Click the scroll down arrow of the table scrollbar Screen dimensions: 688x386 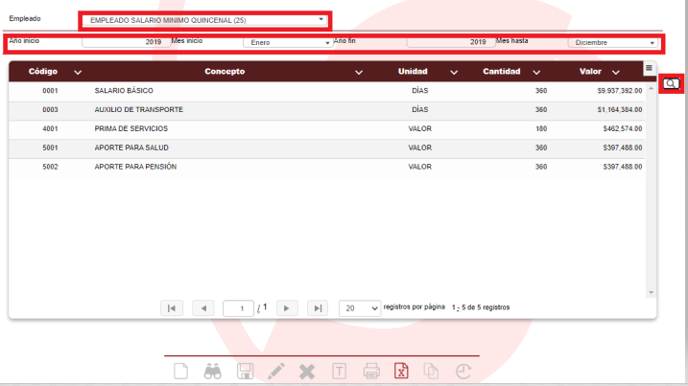tap(651, 292)
